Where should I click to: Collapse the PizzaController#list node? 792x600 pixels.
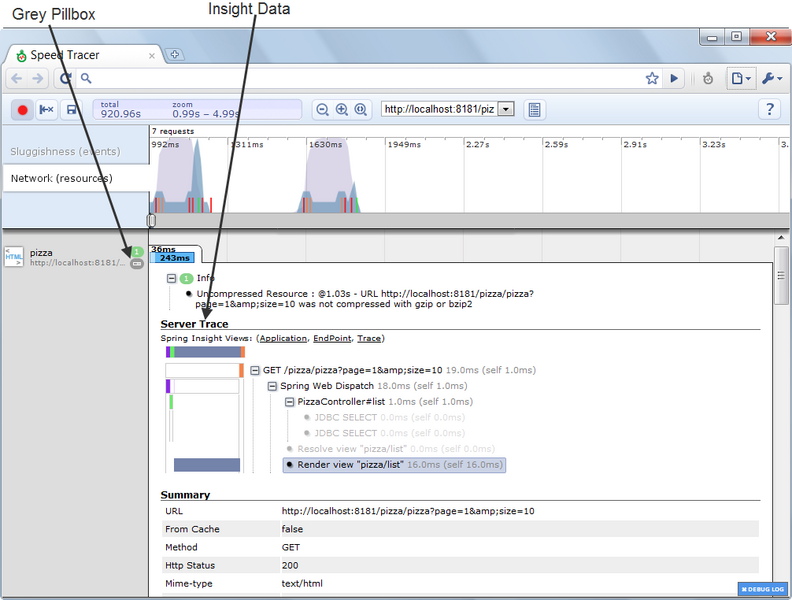[x=290, y=401]
